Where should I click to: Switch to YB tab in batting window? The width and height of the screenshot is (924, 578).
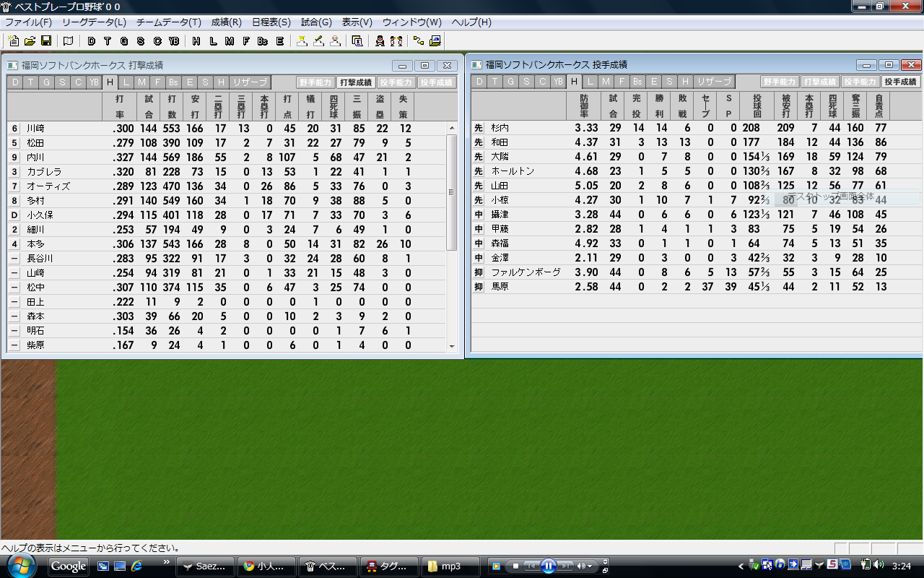(x=94, y=82)
